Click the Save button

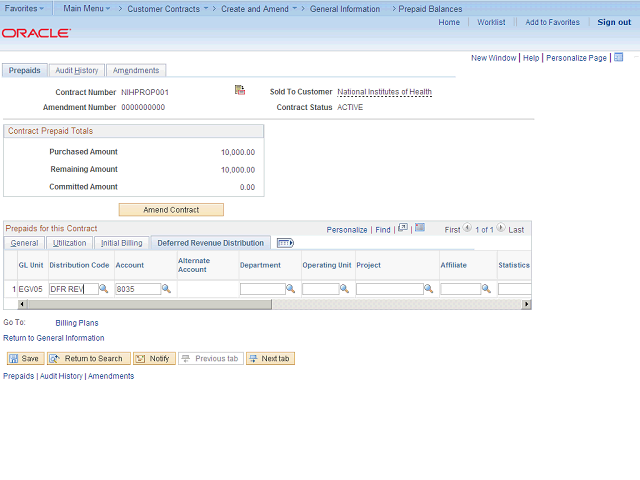tap(25, 358)
